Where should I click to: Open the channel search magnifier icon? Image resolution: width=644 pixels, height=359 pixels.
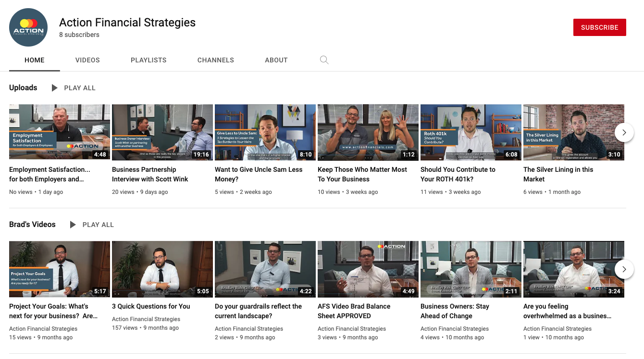point(324,60)
